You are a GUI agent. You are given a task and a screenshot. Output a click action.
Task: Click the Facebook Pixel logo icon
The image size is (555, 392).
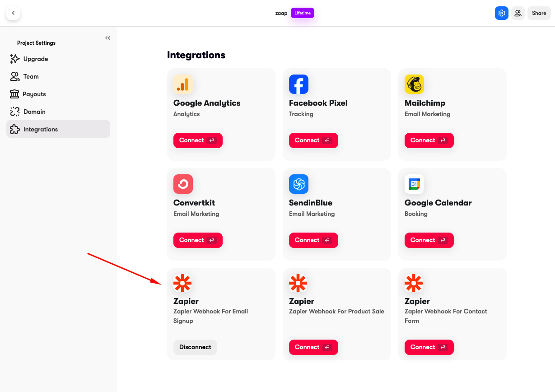pyautogui.click(x=298, y=84)
